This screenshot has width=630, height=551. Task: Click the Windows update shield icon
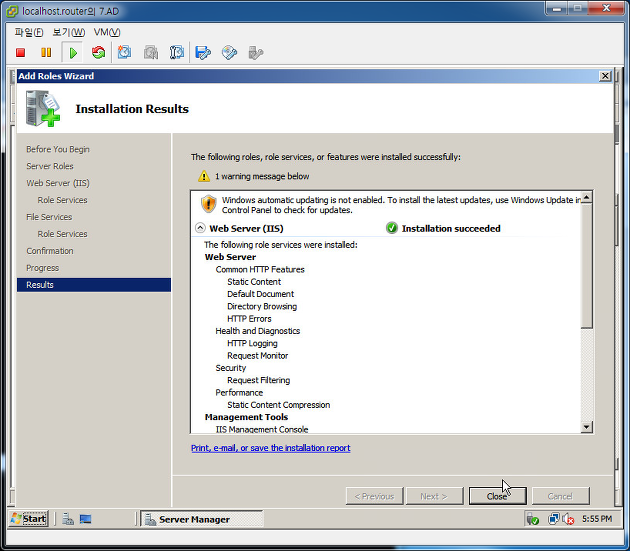pyautogui.click(x=209, y=204)
